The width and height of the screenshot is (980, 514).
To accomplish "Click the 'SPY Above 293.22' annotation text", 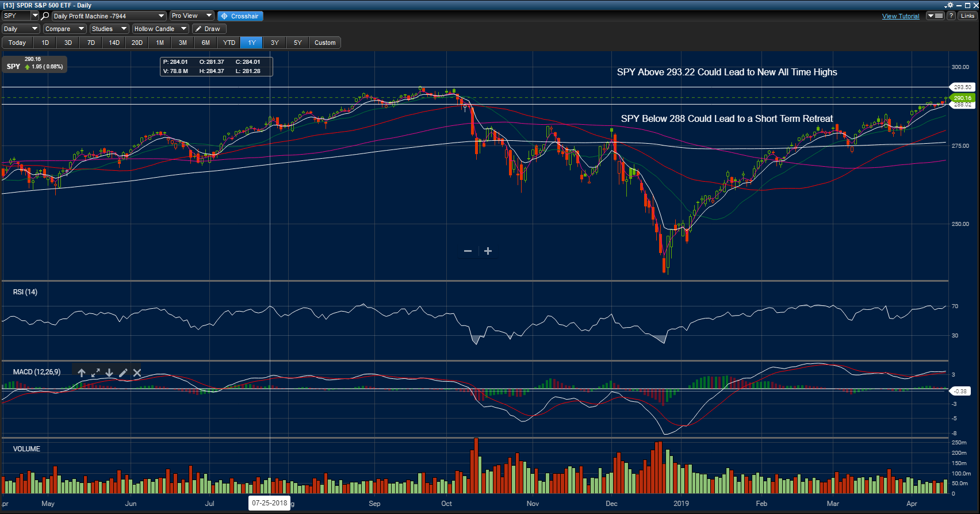I will pyautogui.click(x=727, y=72).
